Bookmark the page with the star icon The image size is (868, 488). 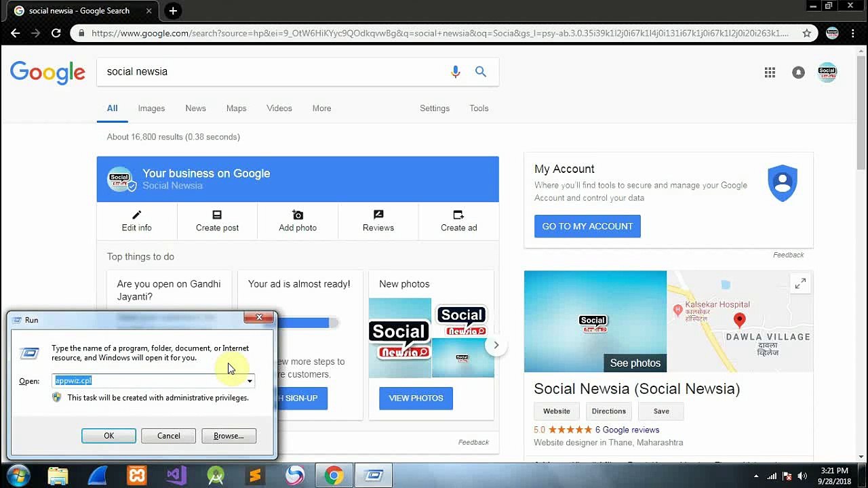(806, 33)
